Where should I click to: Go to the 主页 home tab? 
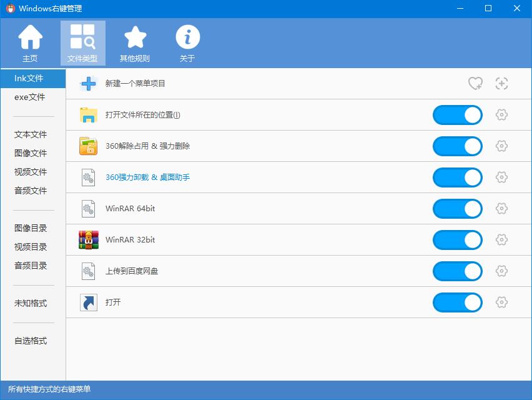tap(30, 43)
